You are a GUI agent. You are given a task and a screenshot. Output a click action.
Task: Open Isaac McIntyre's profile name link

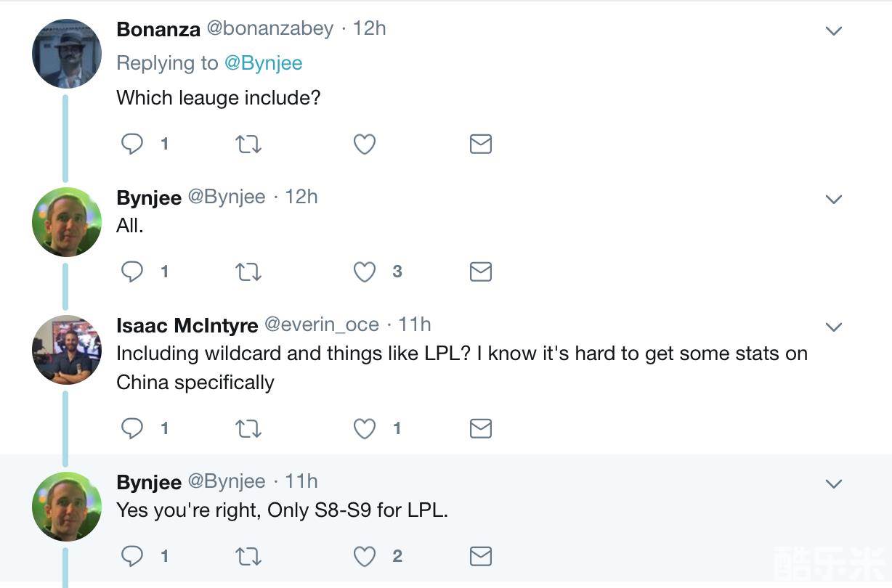coord(187,325)
